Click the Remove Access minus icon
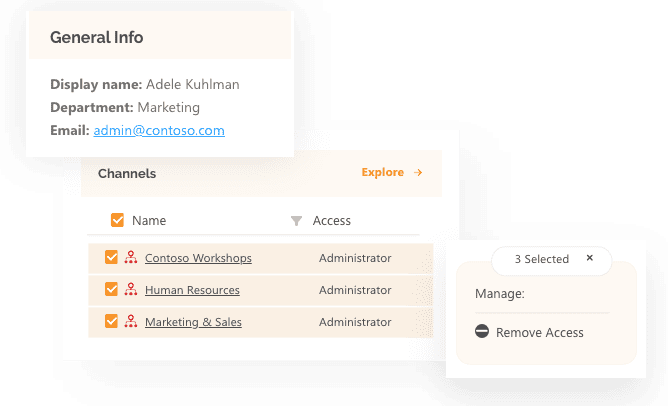668x406 pixels. (x=481, y=332)
